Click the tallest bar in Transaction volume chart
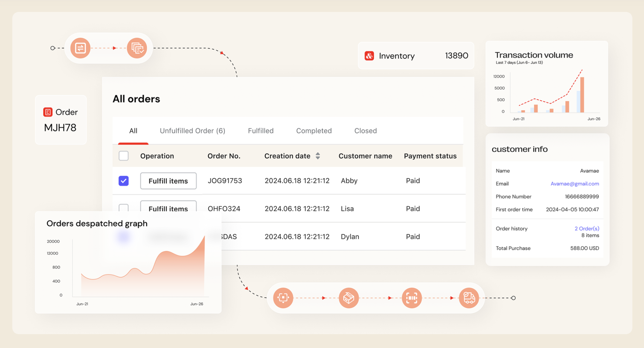The width and height of the screenshot is (644, 348). [x=582, y=95]
